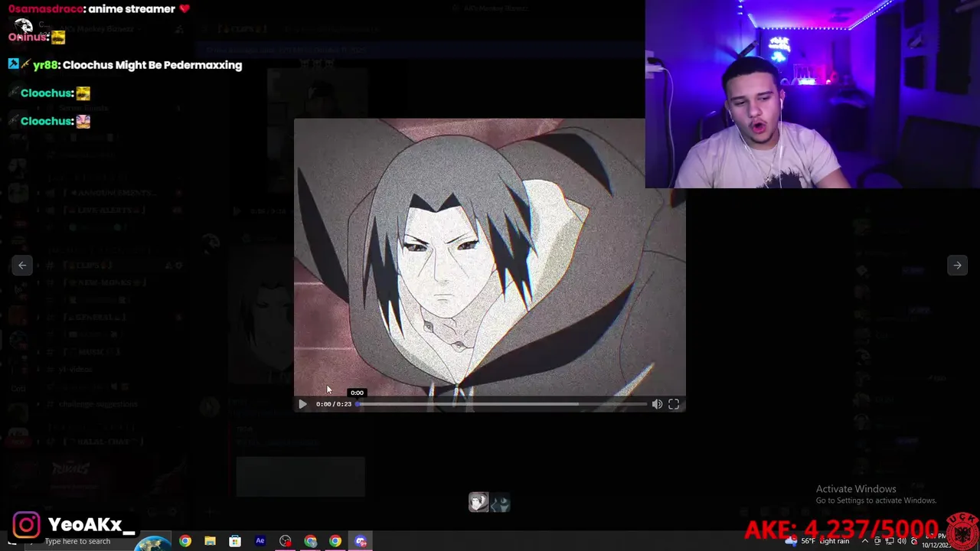Open network settings from the tray
Screen dimensions: 980x551
coord(890,541)
